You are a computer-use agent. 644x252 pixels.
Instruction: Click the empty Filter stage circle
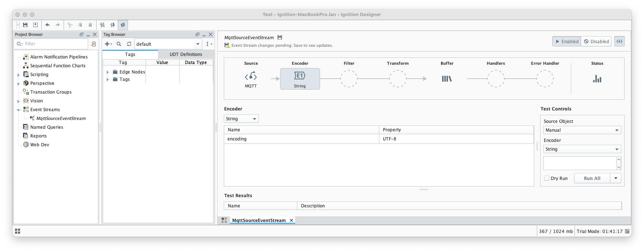(349, 79)
